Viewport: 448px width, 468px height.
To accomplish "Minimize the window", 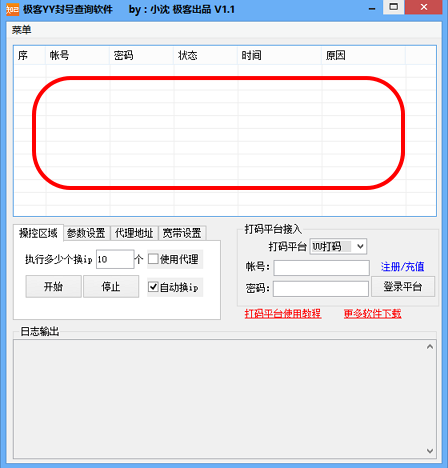I will coord(372,9).
